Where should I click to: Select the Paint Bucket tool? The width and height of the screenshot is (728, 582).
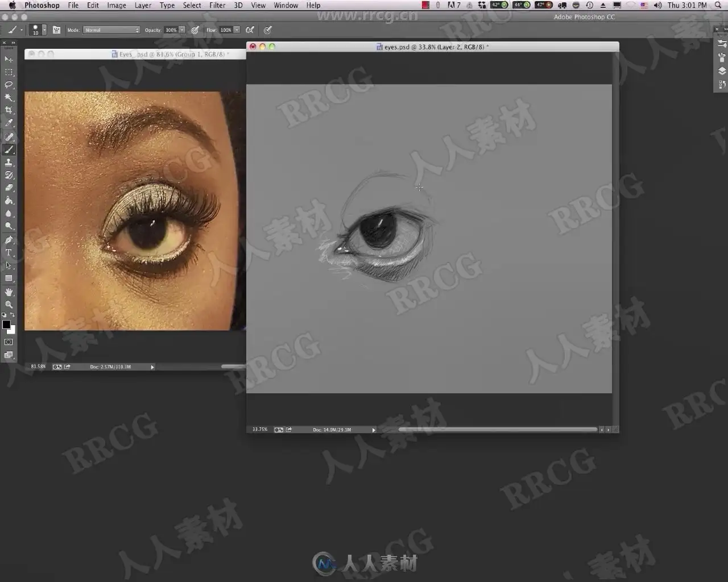9,201
